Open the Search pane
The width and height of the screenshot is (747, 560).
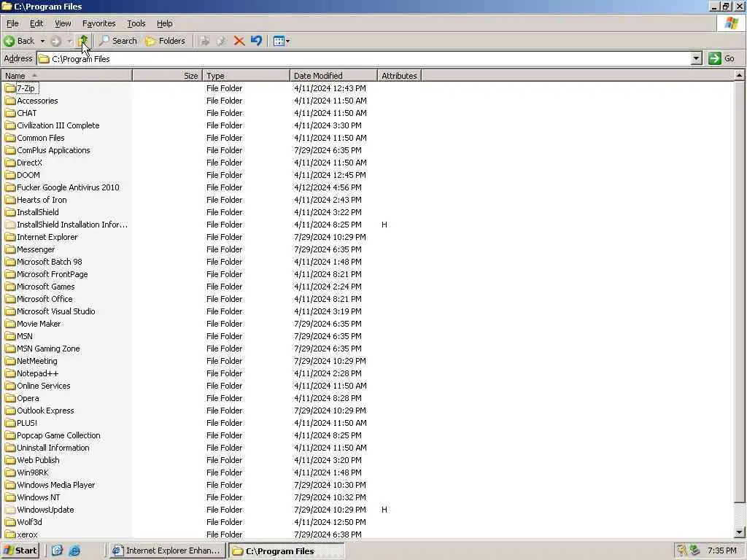(x=117, y=41)
